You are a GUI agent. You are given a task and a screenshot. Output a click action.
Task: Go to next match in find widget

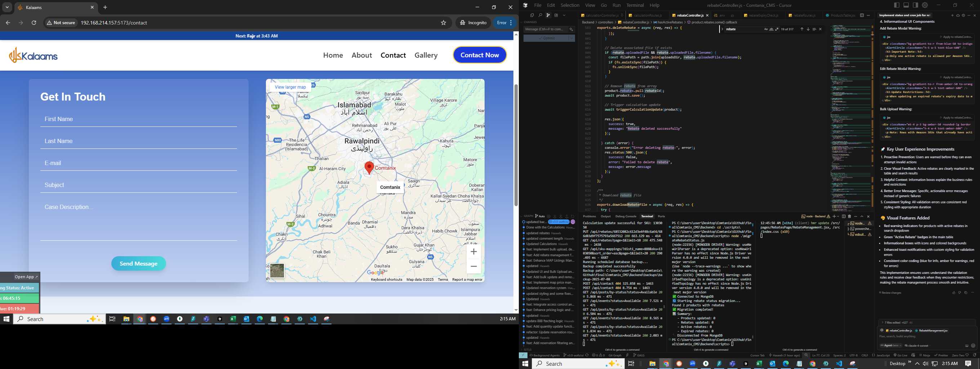[x=808, y=29]
